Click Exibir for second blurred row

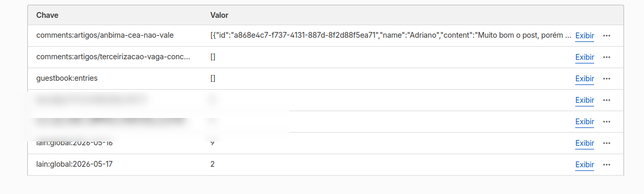[x=585, y=122]
